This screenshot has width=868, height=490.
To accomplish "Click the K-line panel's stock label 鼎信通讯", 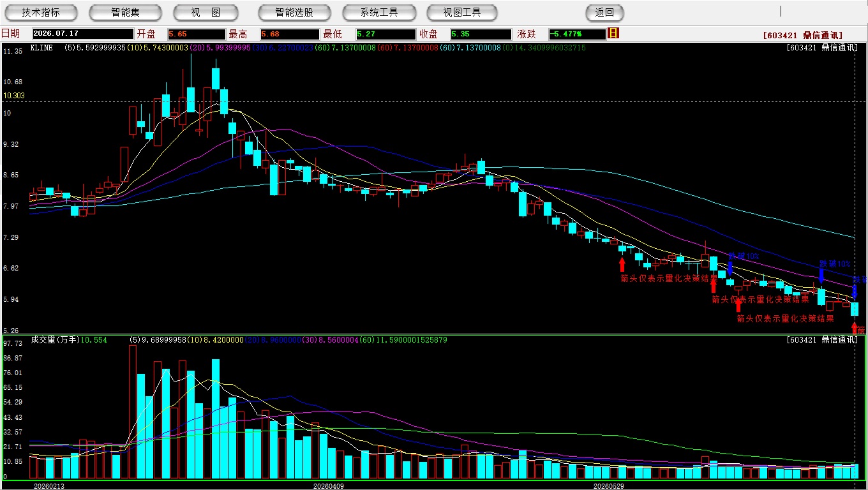I will 839,48.
